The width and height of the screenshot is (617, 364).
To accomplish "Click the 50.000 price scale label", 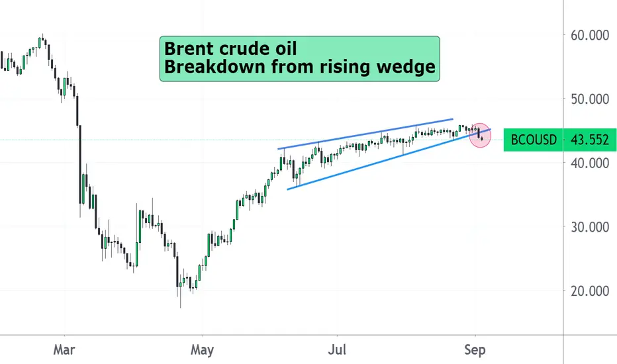I will coord(590,99).
